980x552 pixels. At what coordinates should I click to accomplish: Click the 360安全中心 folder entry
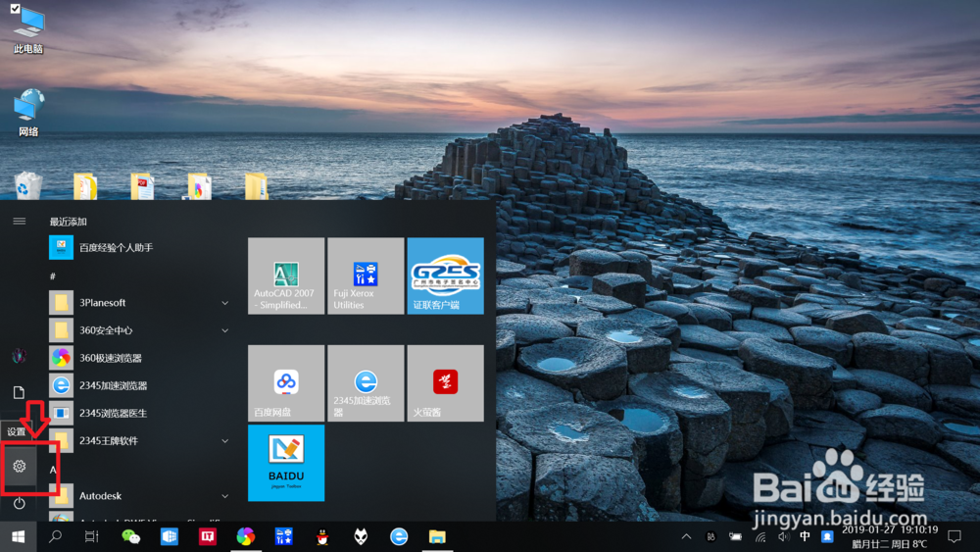[x=140, y=330]
